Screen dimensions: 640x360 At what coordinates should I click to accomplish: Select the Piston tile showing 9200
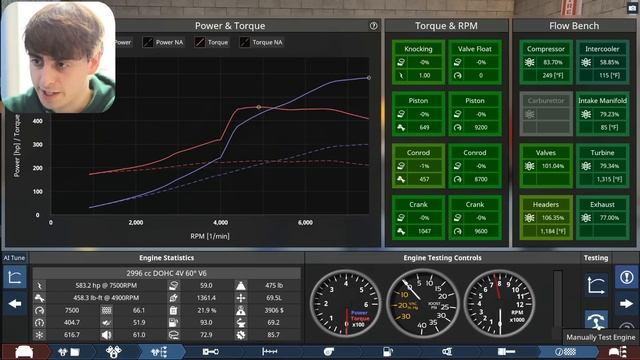(475, 114)
